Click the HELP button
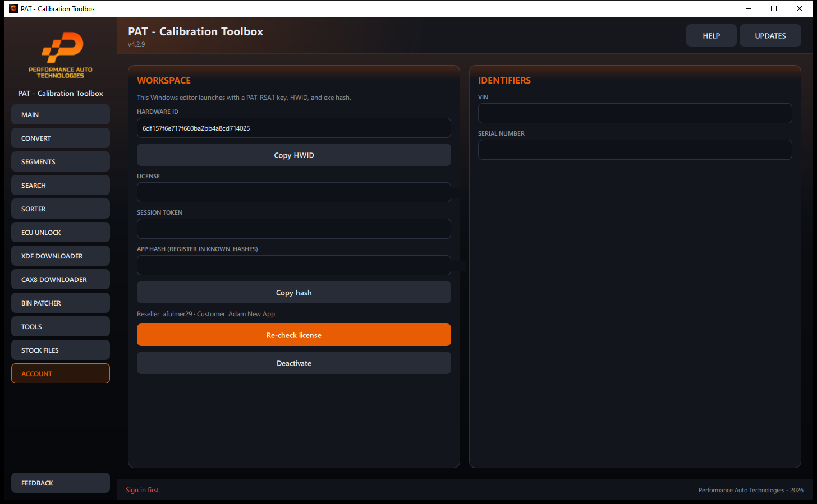Screen dimensions: 817x504 pos(712,35)
